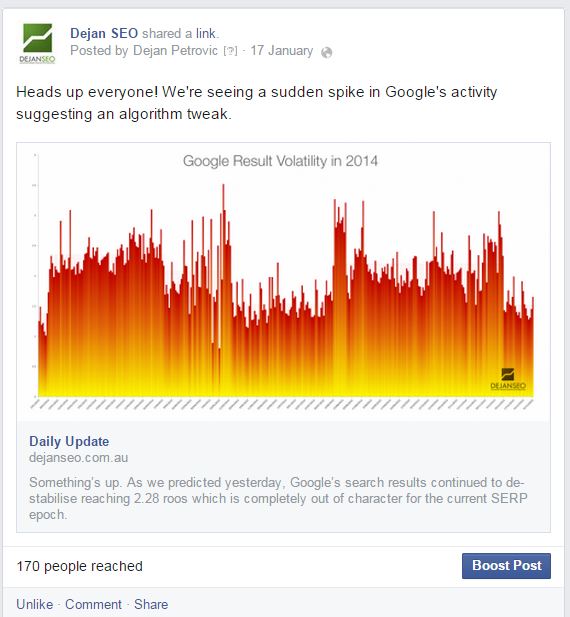The height and width of the screenshot is (617, 570).
Task: Share this post
Action: 151,604
